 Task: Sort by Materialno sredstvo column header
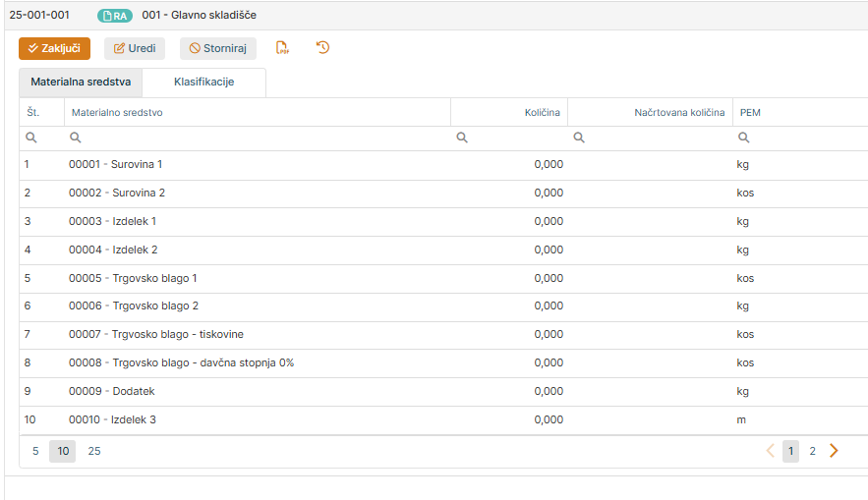pos(117,113)
